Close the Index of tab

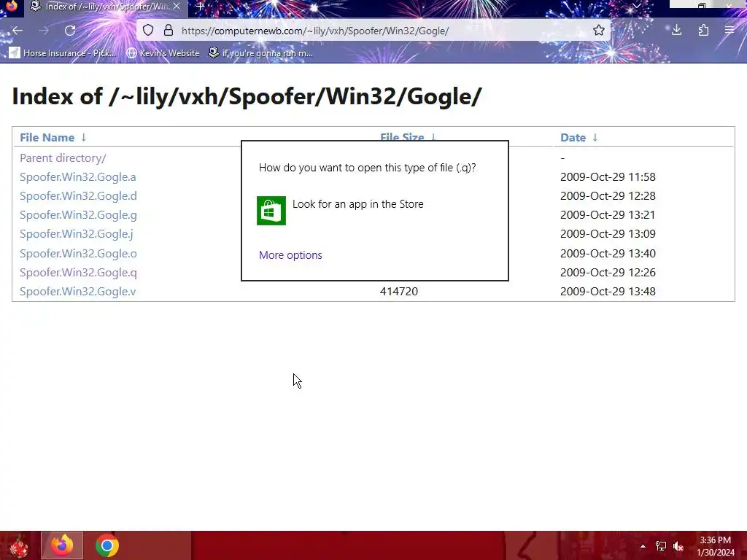pyautogui.click(x=177, y=7)
